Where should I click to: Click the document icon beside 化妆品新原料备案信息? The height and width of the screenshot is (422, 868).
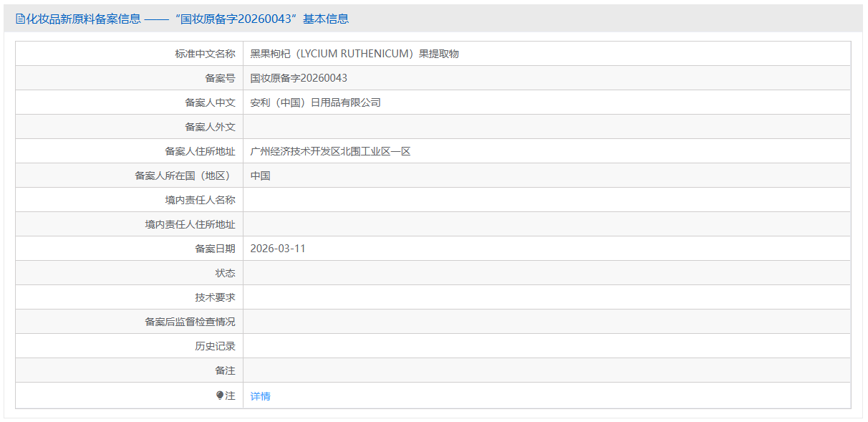coord(19,19)
